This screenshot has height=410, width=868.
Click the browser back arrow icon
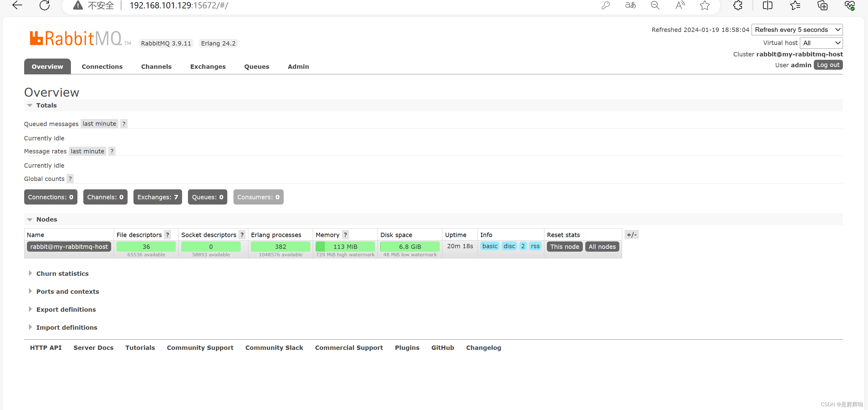tap(17, 5)
